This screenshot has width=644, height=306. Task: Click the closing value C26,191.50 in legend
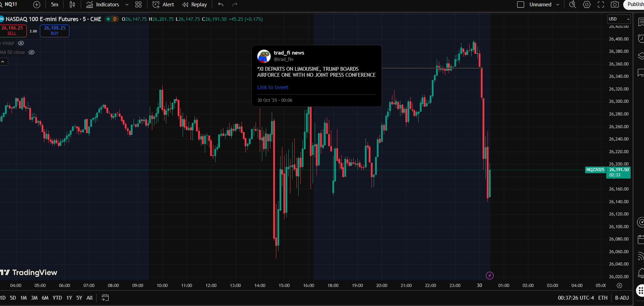click(x=214, y=19)
